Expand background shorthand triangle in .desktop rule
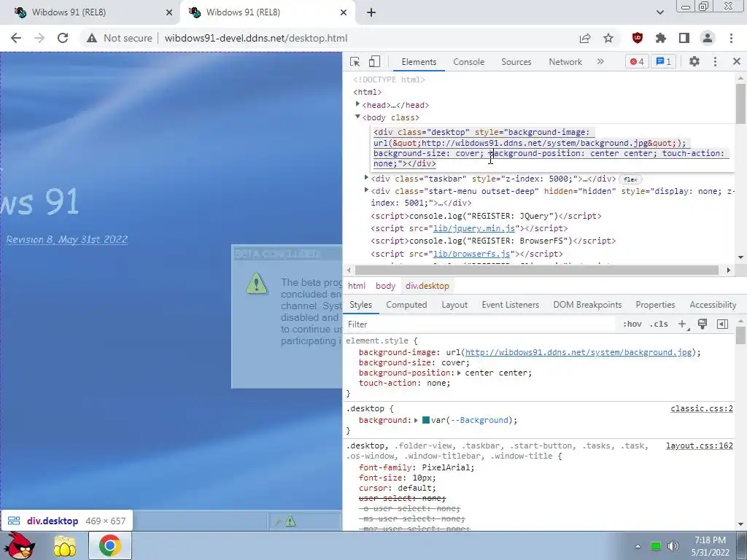The width and height of the screenshot is (747, 560). pos(416,421)
